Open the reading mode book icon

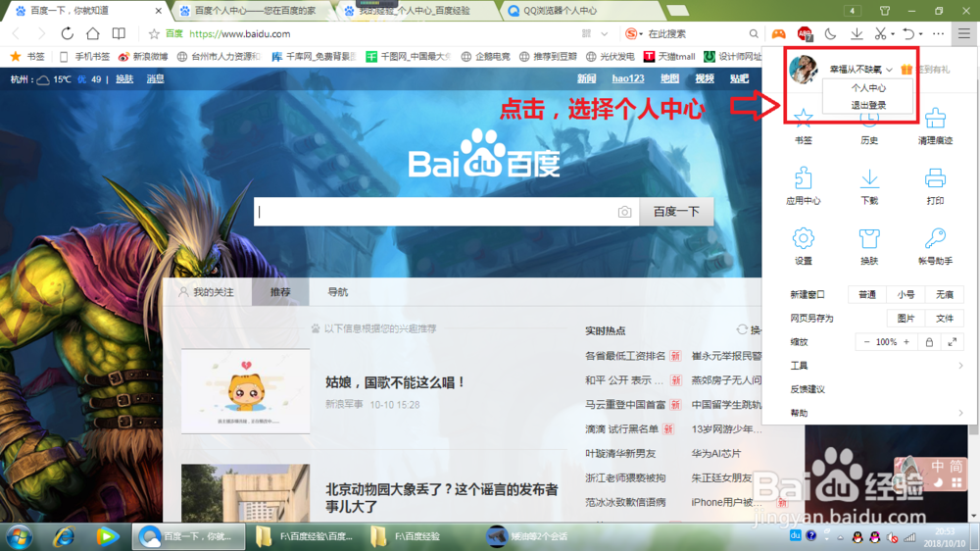tap(119, 33)
